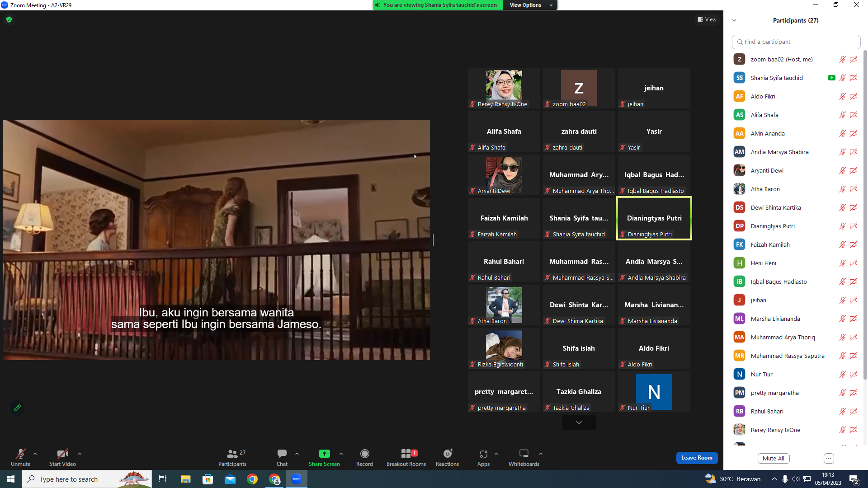868x488 pixels.
Task: Open Mail app from the taskbar
Action: [230, 479]
